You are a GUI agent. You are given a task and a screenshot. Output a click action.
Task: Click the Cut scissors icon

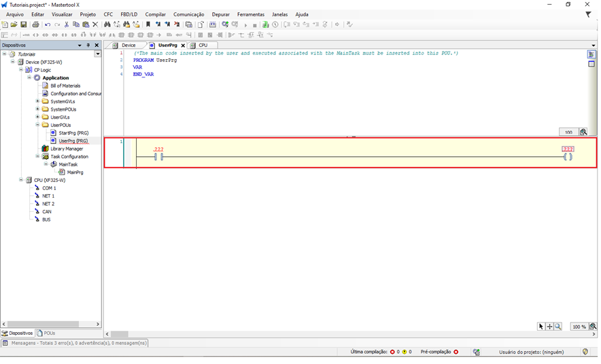tap(67, 24)
